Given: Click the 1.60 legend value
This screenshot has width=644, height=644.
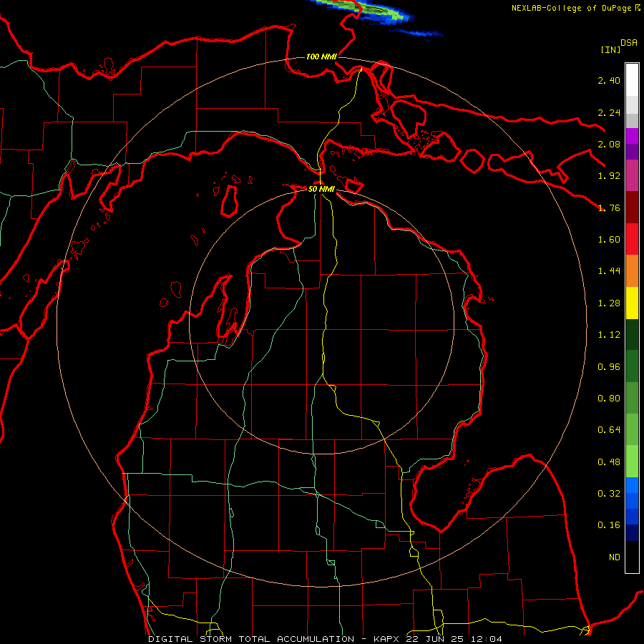Looking at the screenshot, I should pyautogui.click(x=609, y=240).
